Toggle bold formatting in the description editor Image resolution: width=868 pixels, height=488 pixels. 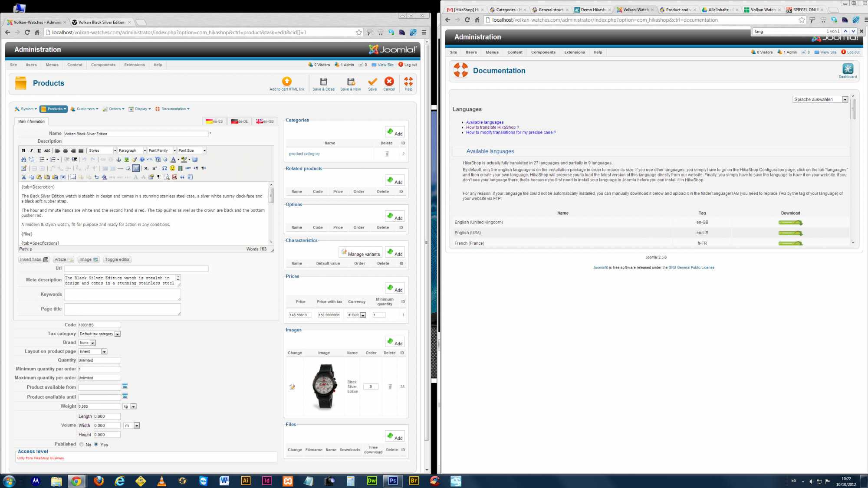coord(23,151)
